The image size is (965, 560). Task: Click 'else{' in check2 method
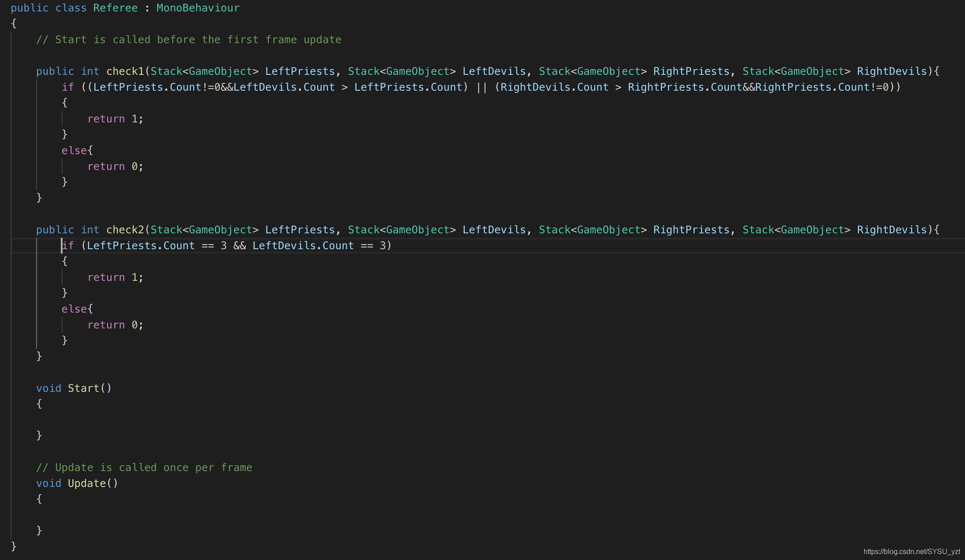[x=77, y=309]
